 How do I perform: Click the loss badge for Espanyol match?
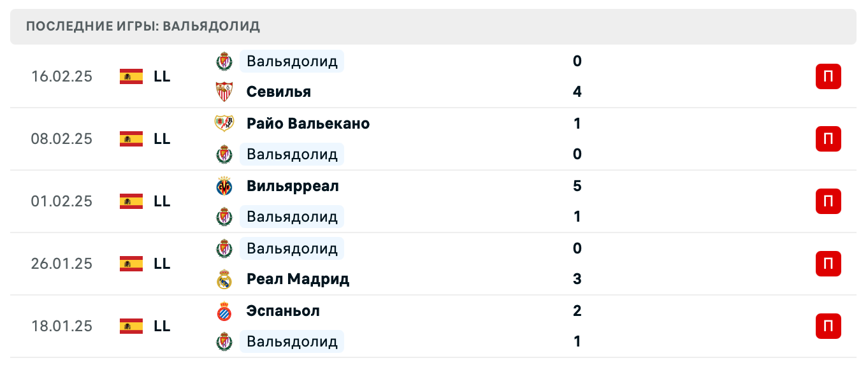coord(828,326)
